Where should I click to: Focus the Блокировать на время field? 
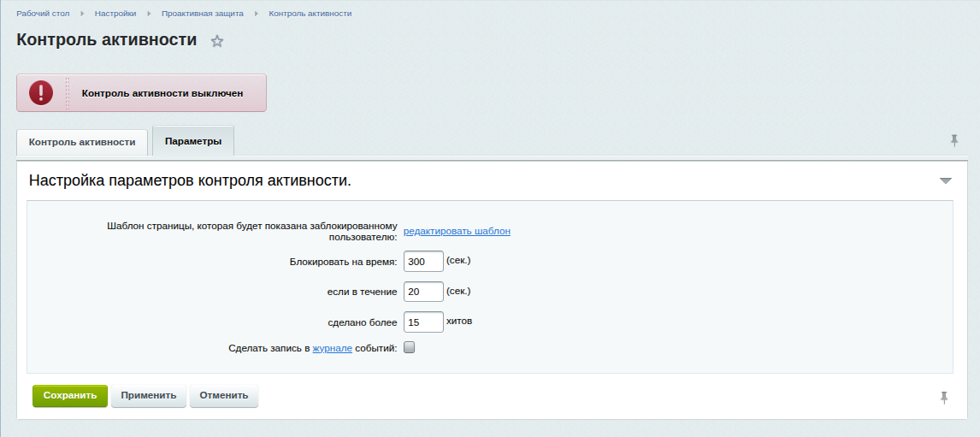pyautogui.click(x=423, y=261)
